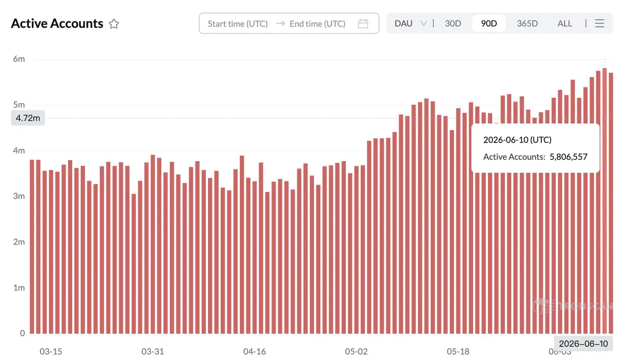Viewport: 624px width, 364px height.
Task: Expand the DAU dropdown chevron
Action: tap(423, 23)
